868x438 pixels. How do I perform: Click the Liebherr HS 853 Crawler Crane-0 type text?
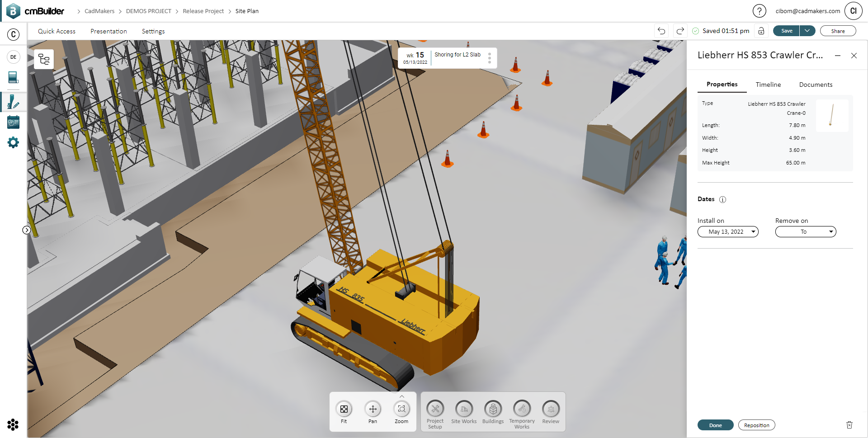pyautogui.click(x=777, y=108)
